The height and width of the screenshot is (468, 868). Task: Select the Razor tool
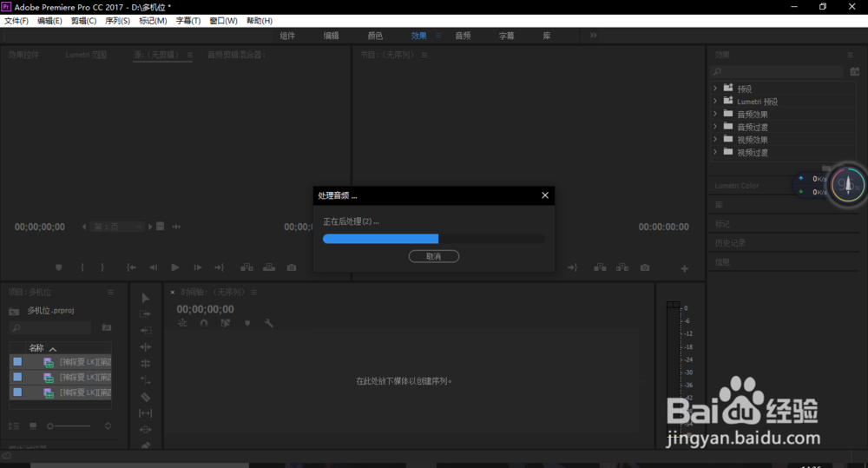point(146,397)
